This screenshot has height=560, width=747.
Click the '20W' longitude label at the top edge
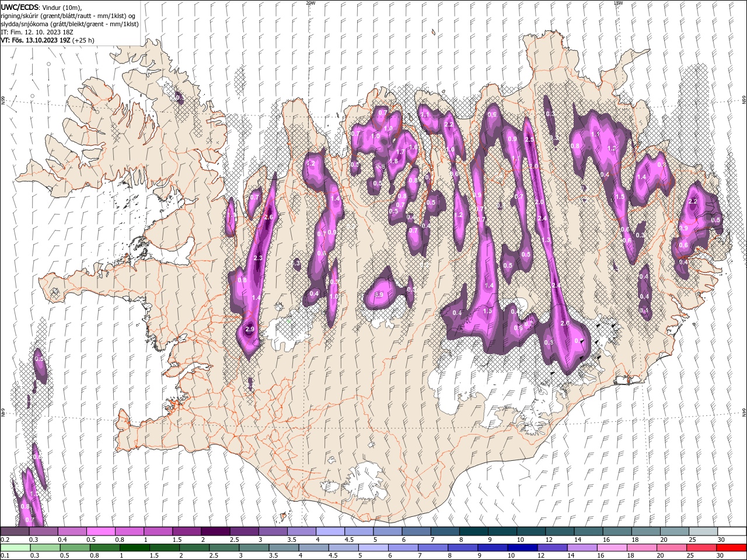point(310,3)
